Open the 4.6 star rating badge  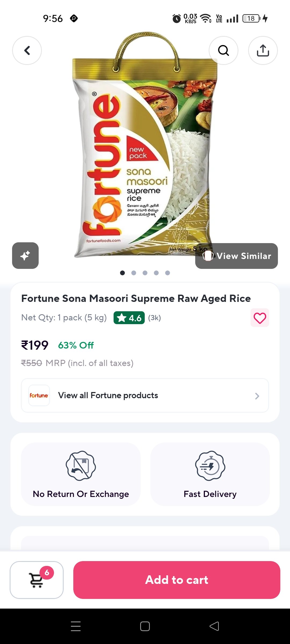[x=129, y=318]
